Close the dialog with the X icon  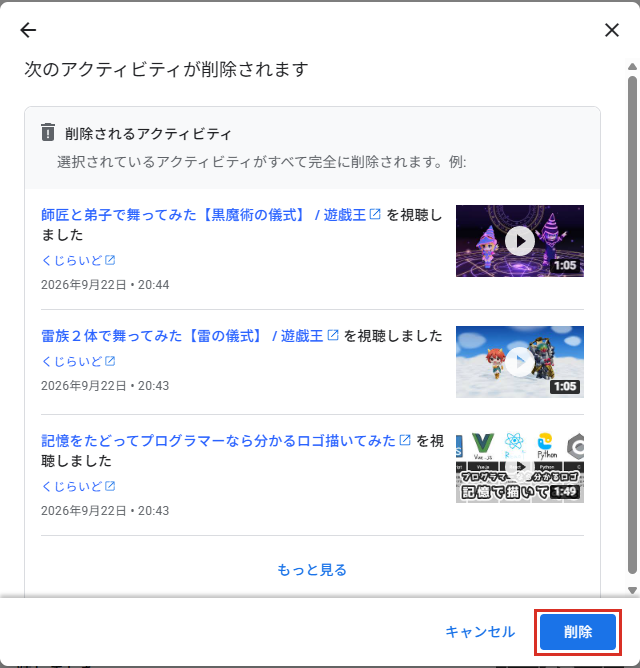coord(612,30)
